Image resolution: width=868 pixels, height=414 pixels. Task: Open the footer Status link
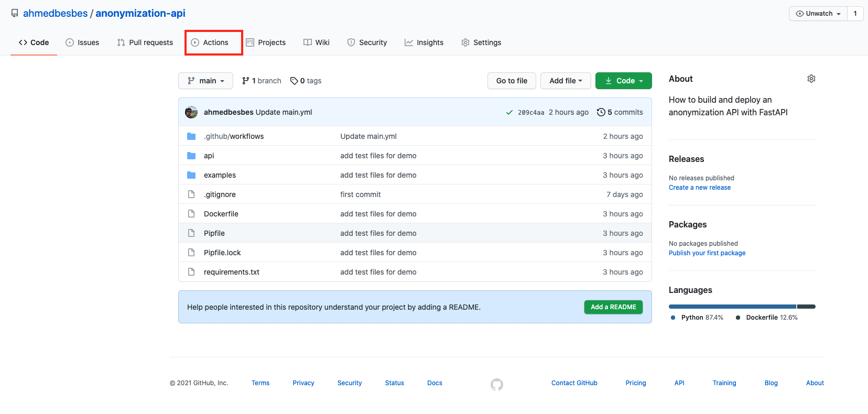click(395, 383)
